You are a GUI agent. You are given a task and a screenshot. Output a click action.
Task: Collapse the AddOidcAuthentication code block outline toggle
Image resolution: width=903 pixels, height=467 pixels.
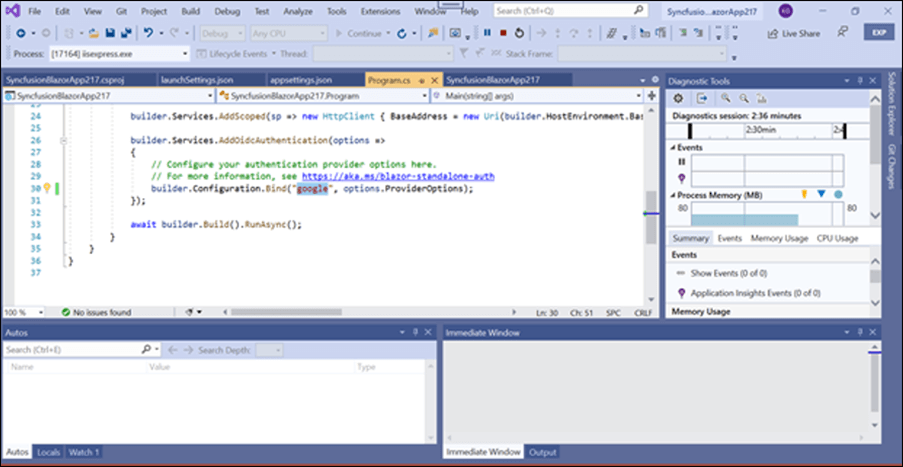coord(62,141)
